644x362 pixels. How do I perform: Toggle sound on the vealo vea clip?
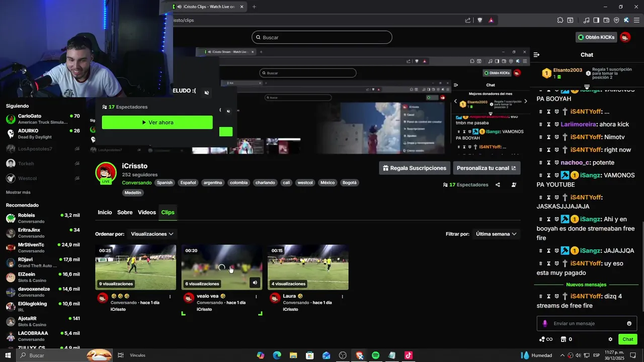[255, 283]
